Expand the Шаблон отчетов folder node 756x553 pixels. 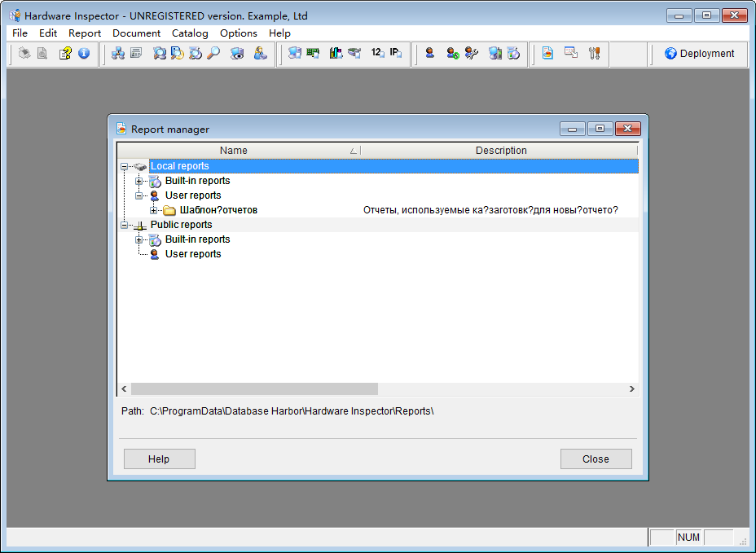(154, 210)
